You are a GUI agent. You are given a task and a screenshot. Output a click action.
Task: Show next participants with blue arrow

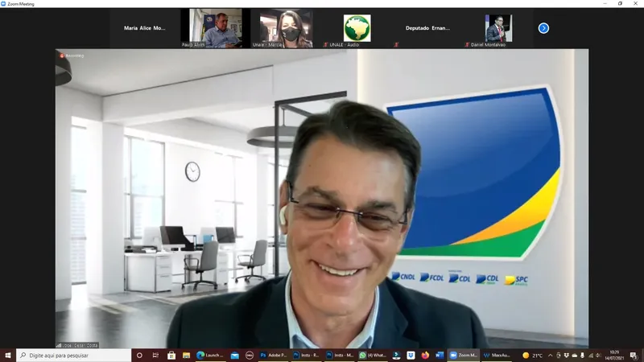click(543, 28)
